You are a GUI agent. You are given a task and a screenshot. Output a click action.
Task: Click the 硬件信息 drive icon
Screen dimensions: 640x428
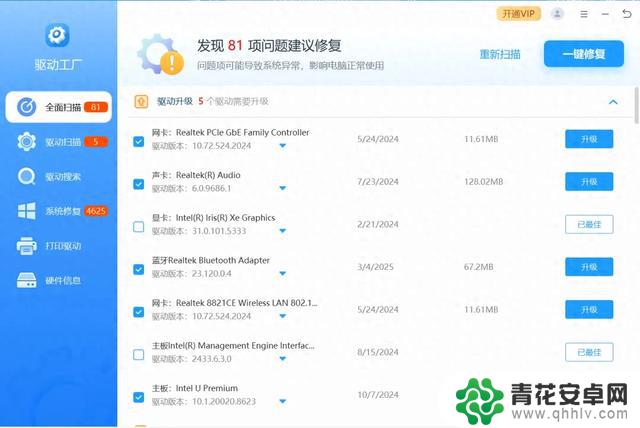pyautogui.click(x=27, y=280)
